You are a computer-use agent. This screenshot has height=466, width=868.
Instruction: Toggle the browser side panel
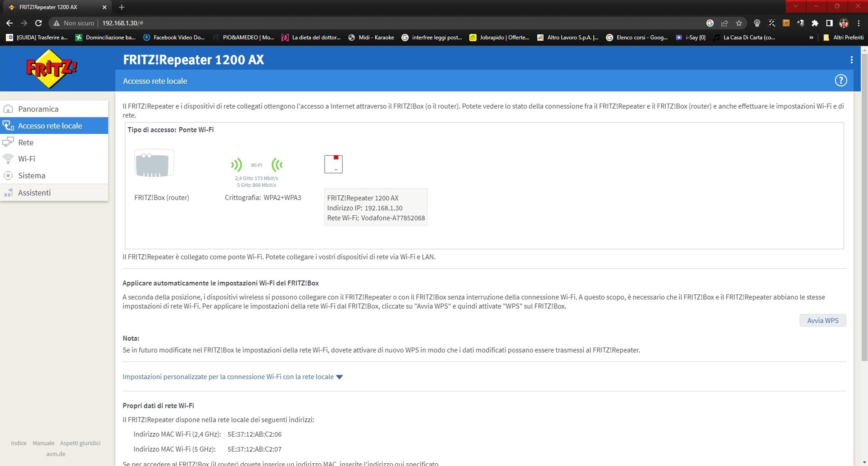(829, 23)
